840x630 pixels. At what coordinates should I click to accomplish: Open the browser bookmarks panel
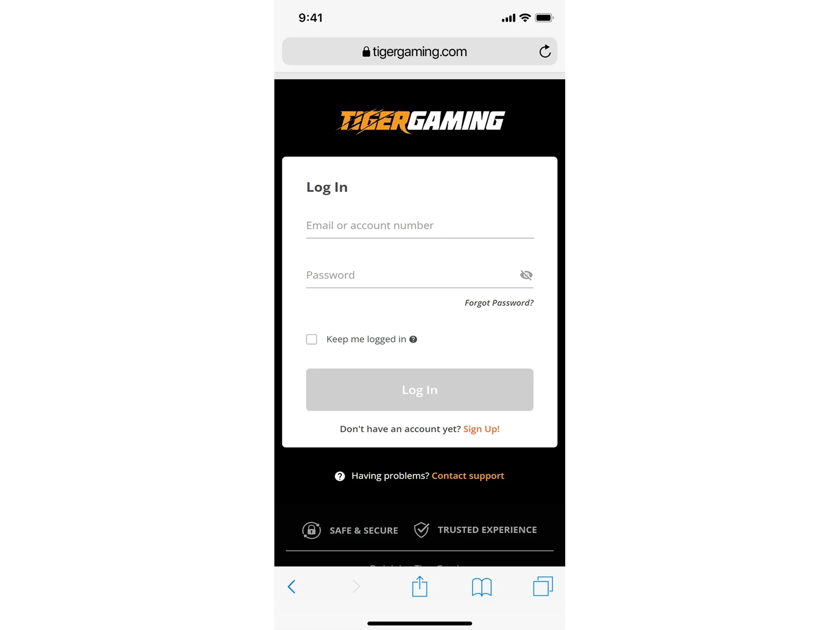481,586
